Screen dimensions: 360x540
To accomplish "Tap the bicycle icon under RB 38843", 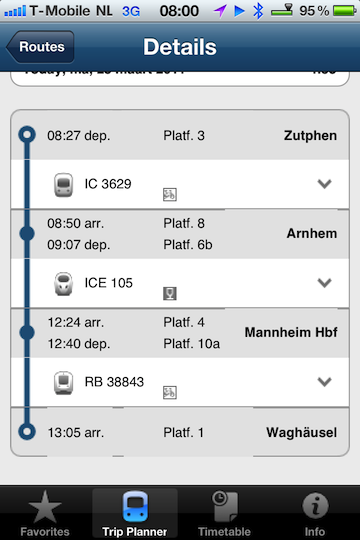I will click(x=169, y=393).
